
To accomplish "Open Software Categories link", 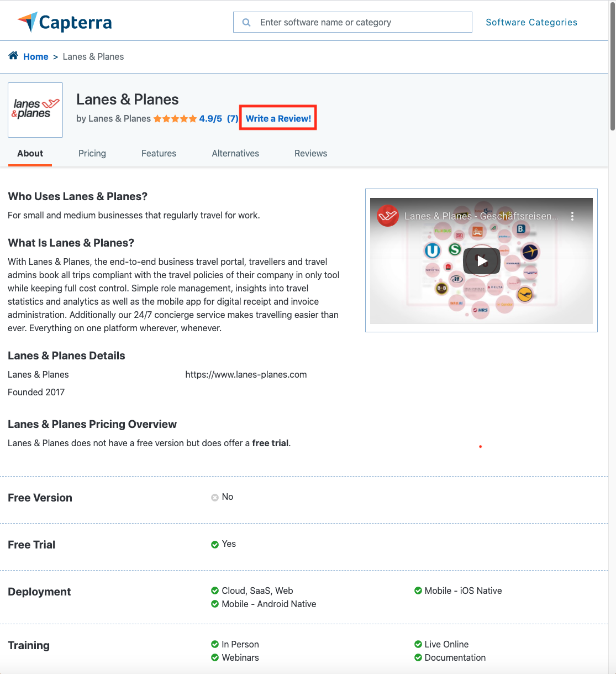I will click(531, 22).
